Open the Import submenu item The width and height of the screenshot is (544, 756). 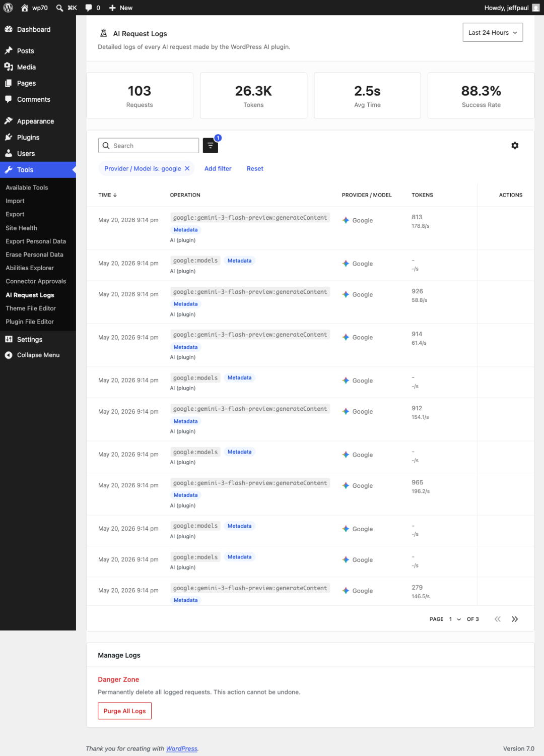coord(15,201)
